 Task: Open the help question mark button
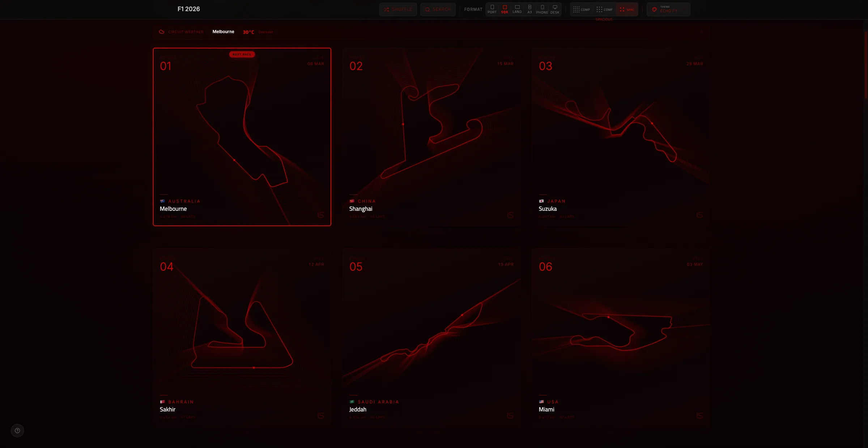tap(17, 431)
